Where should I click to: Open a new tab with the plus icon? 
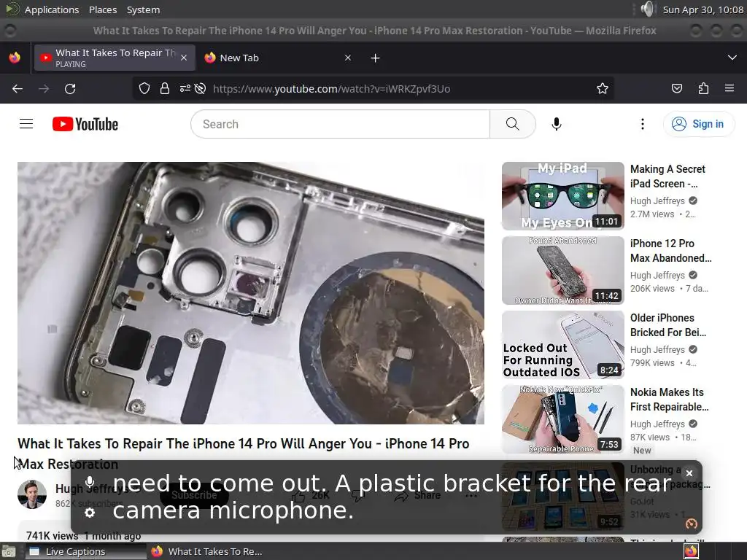point(376,58)
